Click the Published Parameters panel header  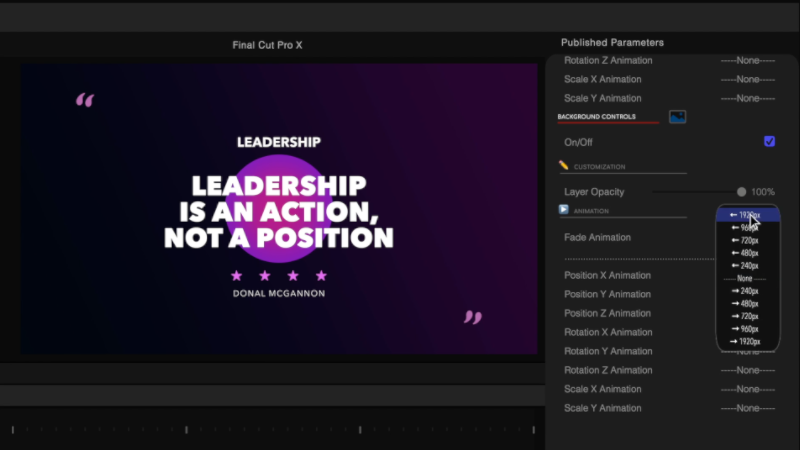pyautogui.click(x=612, y=42)
